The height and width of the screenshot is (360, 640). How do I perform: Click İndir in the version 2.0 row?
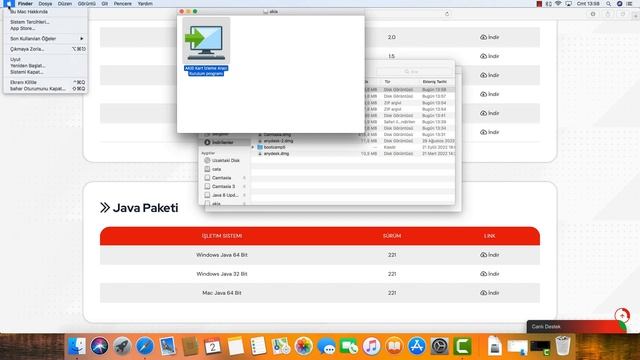click(x=489, y=37)
